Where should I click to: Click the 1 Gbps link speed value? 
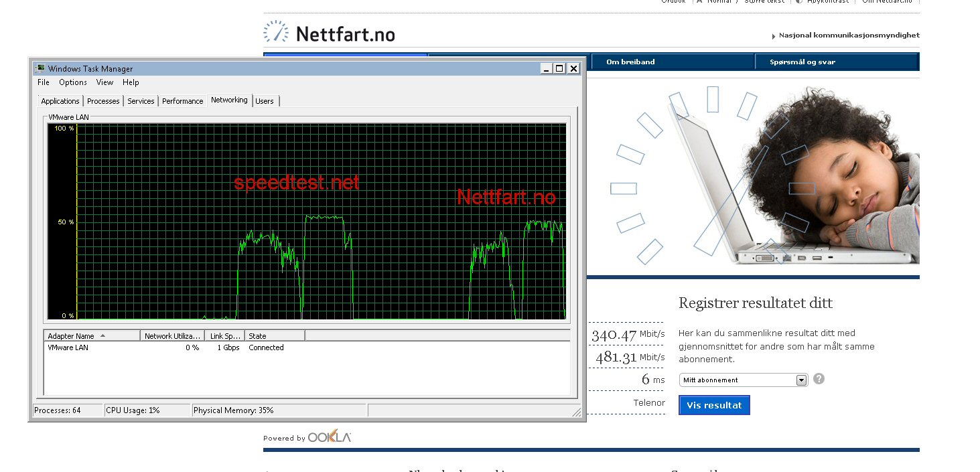[228, 347]
